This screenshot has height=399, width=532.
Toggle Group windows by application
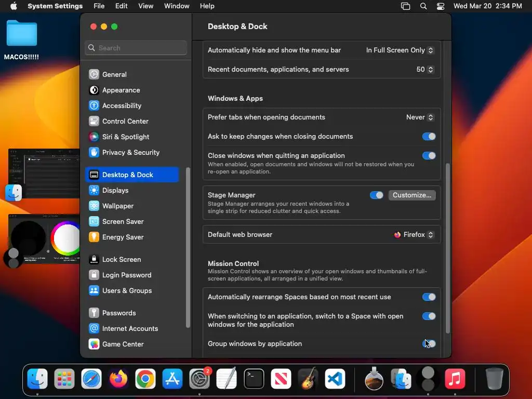[x=429, y=344]
